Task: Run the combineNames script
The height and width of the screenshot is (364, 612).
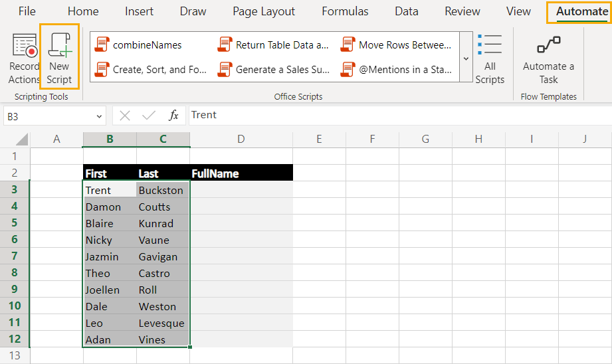Action: point(138,45)
